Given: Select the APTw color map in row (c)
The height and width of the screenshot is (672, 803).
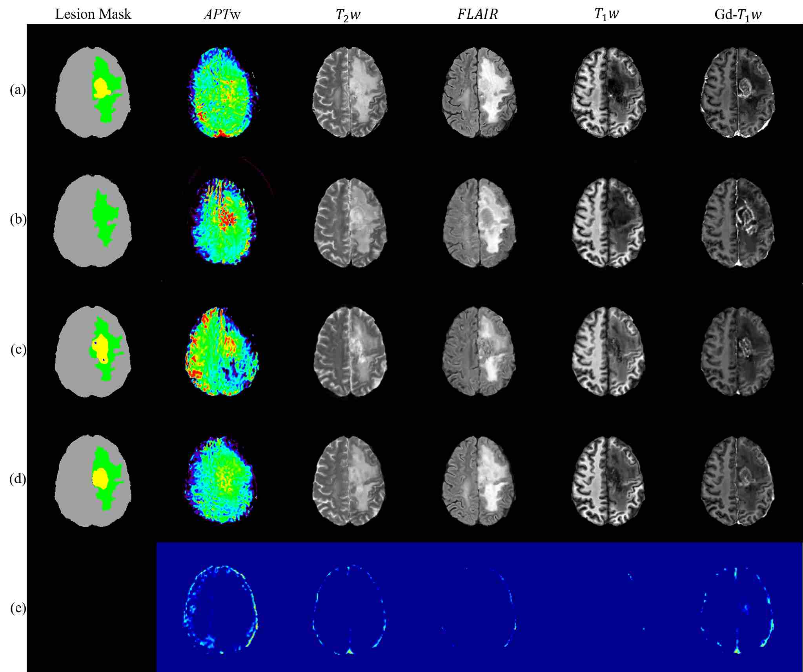Looking at the screenshot, I should point(222,351).
